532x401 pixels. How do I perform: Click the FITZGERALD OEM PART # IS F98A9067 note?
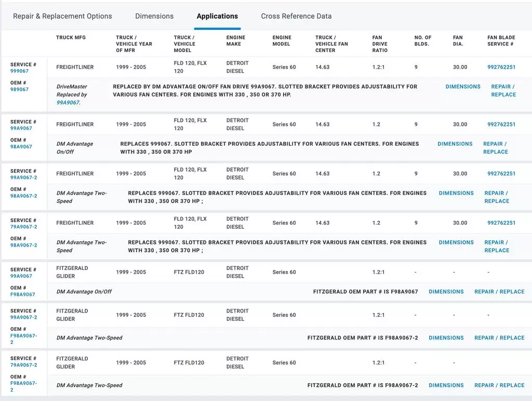365,292
